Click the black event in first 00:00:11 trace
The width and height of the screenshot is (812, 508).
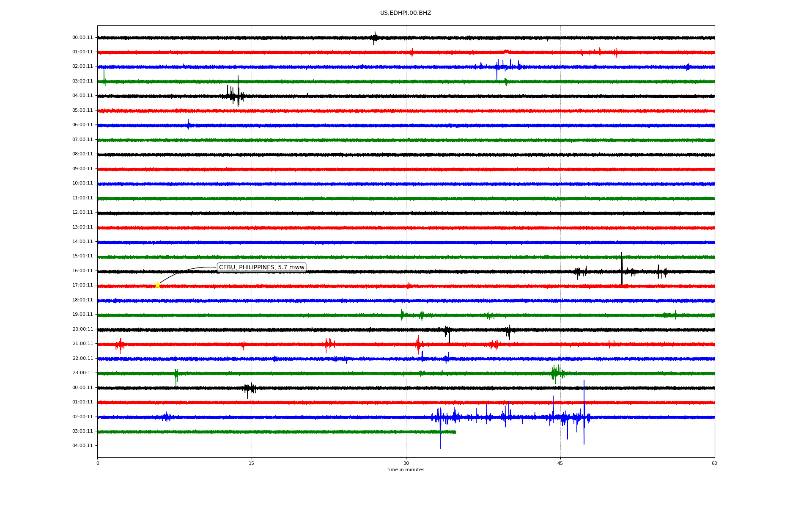coord(374,38)
